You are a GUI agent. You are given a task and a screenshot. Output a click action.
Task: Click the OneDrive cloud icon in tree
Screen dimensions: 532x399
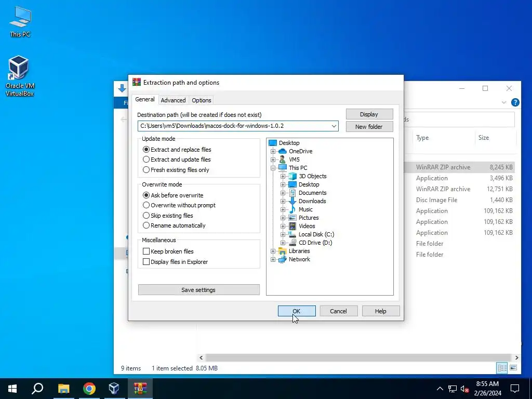[x=282, y=151]
